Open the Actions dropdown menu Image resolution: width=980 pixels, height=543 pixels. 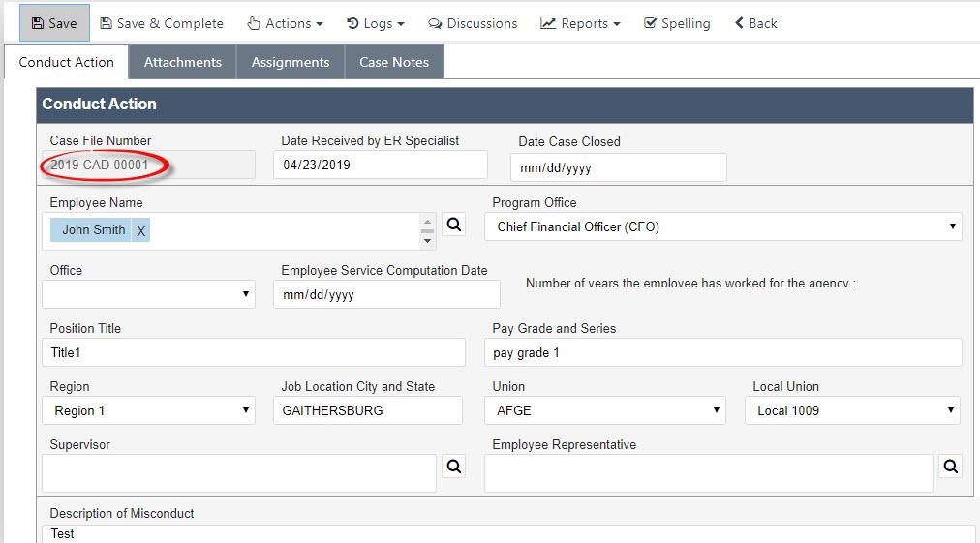285,23
